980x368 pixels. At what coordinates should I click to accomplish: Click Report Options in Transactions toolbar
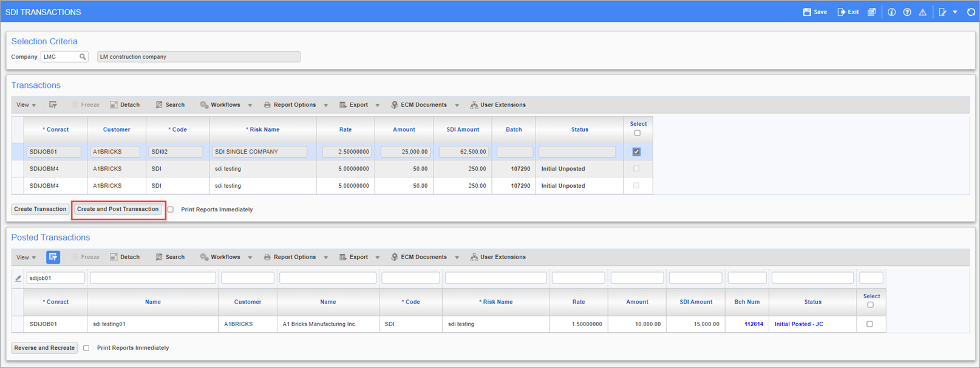pyautogui.click(x=290, y=105)
